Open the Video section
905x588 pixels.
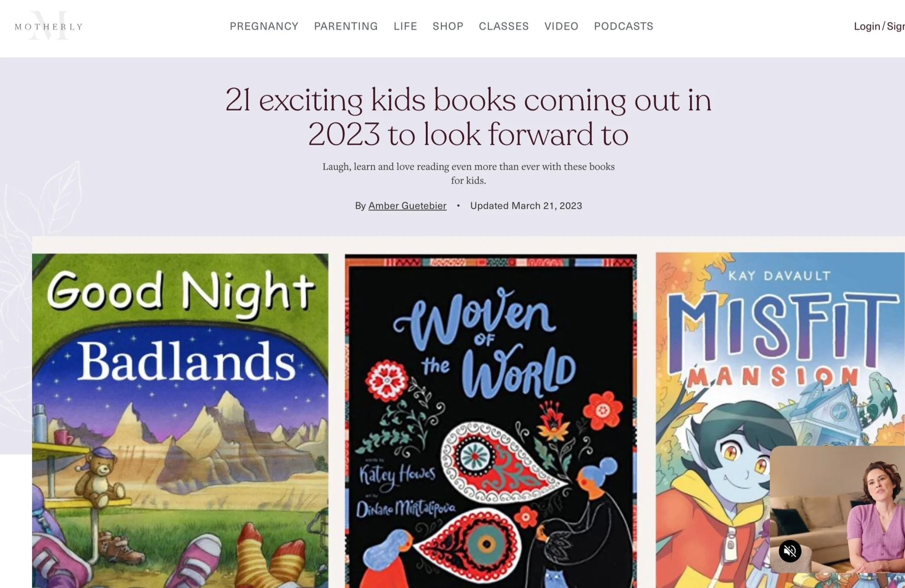click(x=561, y=26)
